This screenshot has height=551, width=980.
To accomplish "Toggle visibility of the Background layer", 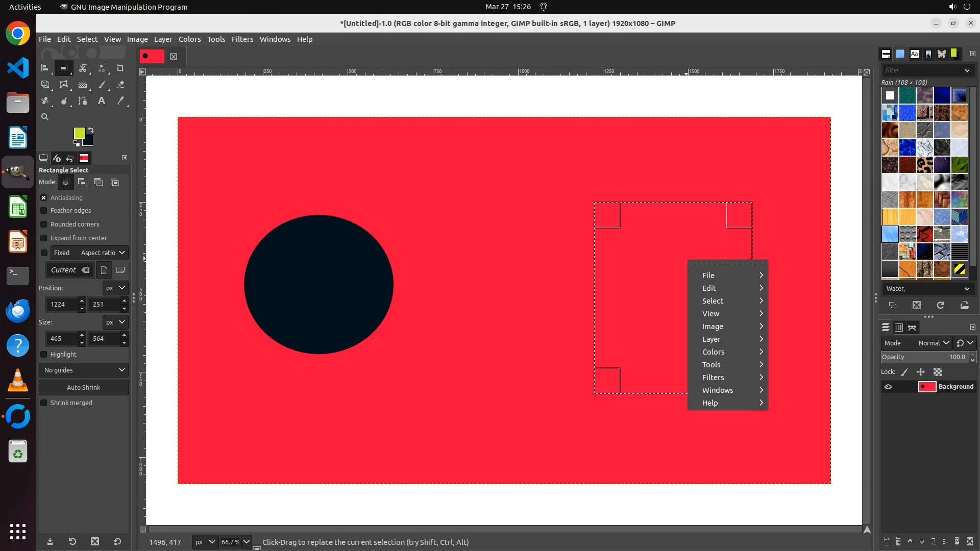I will (x=888, y=387).
